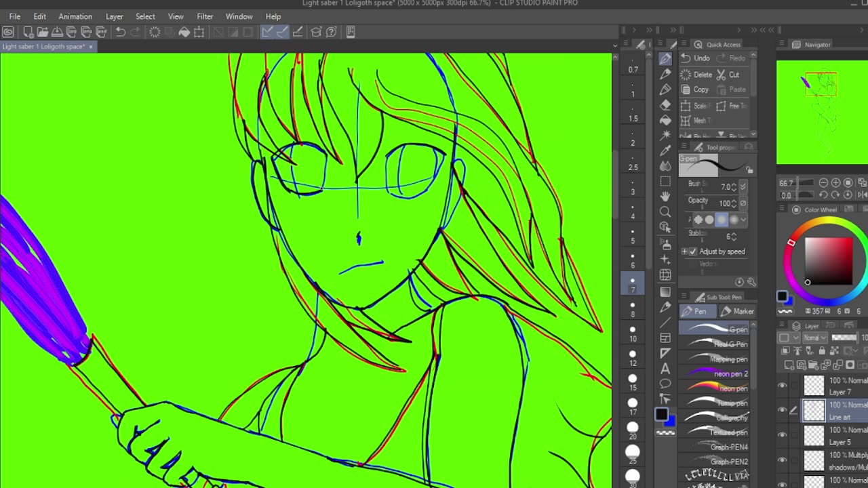Click New layer folder icon
The image size is (868, 488).
coord(813,365)
